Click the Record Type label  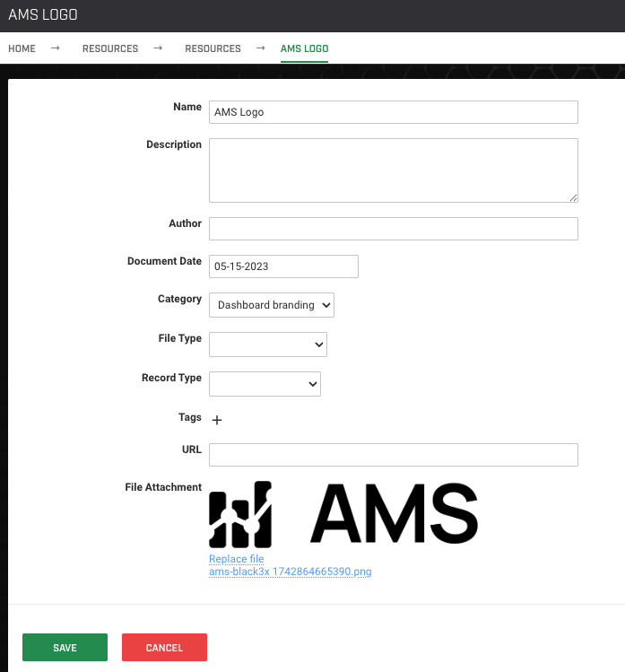(172, 378)
